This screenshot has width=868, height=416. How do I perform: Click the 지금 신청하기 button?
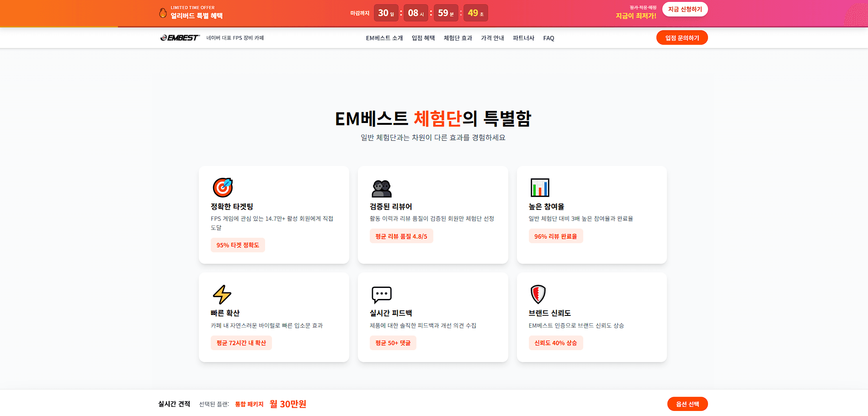click(x=685, y=9)
